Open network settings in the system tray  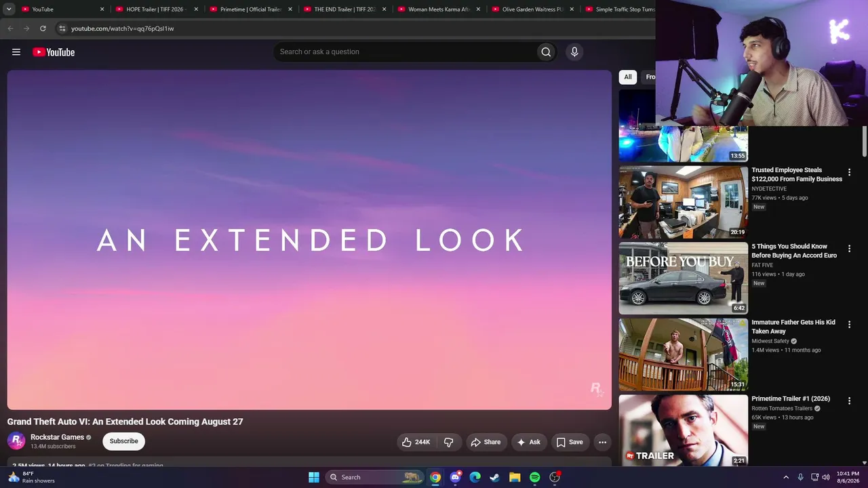coord(814,477)
